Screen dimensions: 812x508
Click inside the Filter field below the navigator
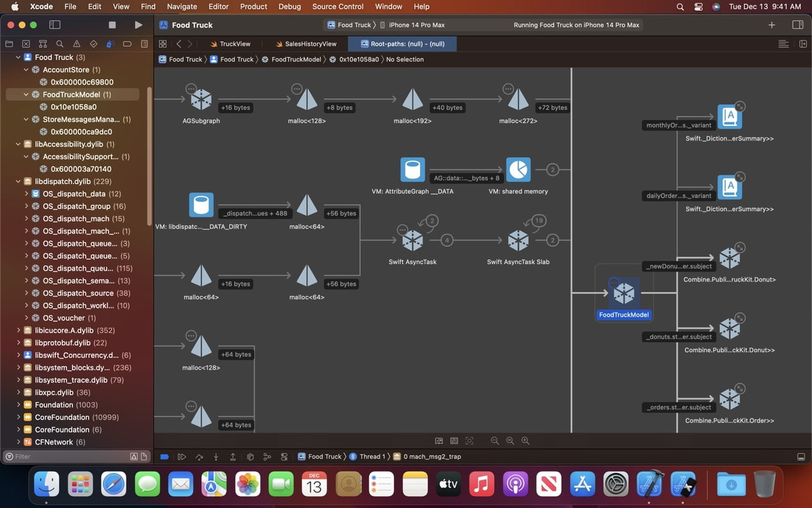[x=63, y=456]
